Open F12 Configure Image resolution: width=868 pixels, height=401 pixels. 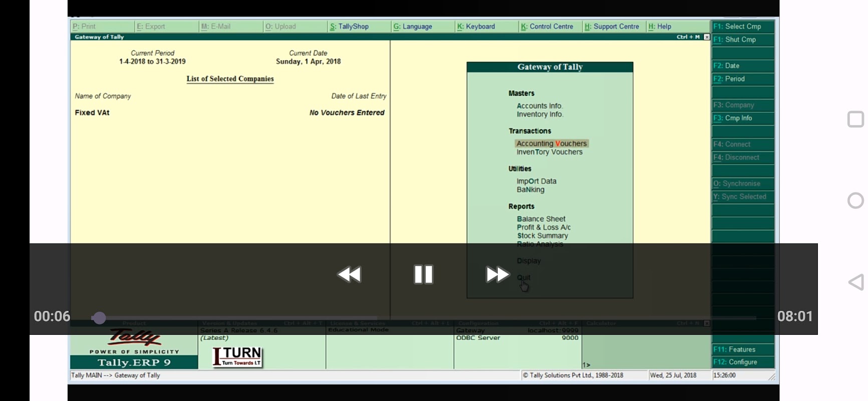point(743,362)
